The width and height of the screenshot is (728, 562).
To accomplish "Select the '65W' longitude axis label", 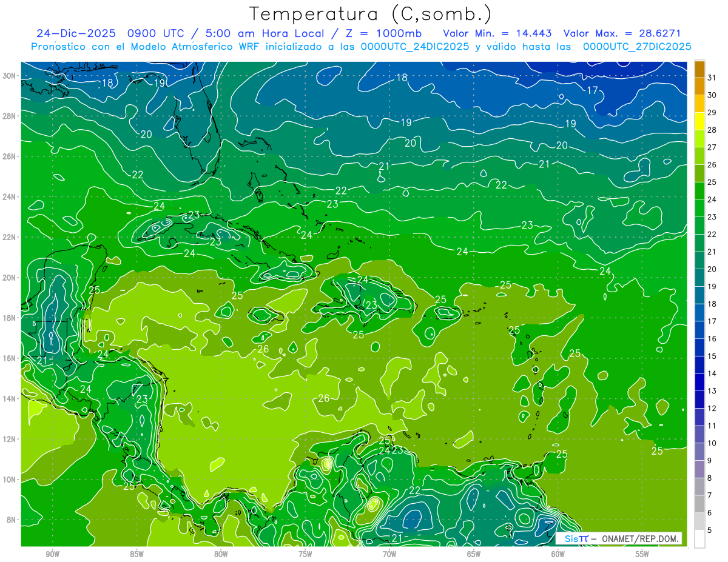I will (x=474, y=554).
